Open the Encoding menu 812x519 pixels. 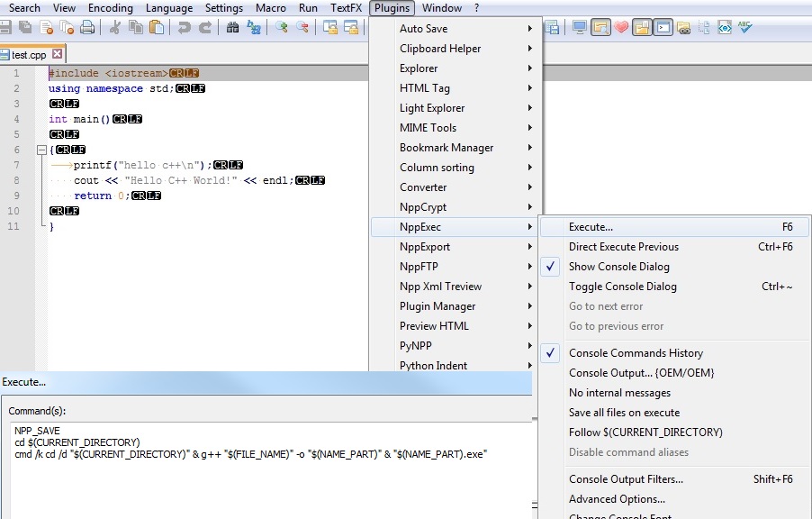[x=111, y=8]
